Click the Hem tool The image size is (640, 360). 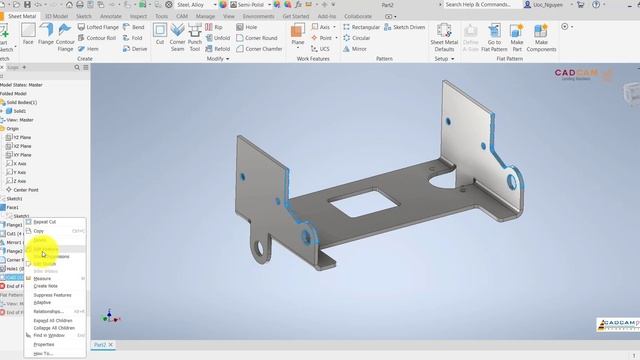(x=88, y=49)
